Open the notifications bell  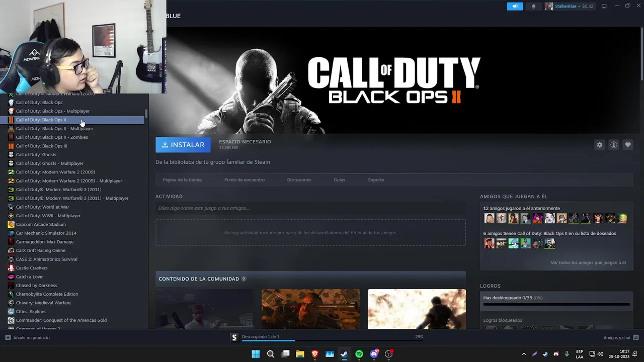[x=533, y=6]
